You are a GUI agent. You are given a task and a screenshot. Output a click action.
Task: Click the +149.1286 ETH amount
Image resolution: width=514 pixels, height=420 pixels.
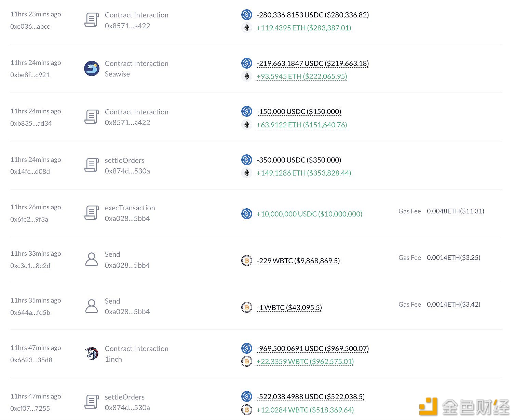pos(304,173)
